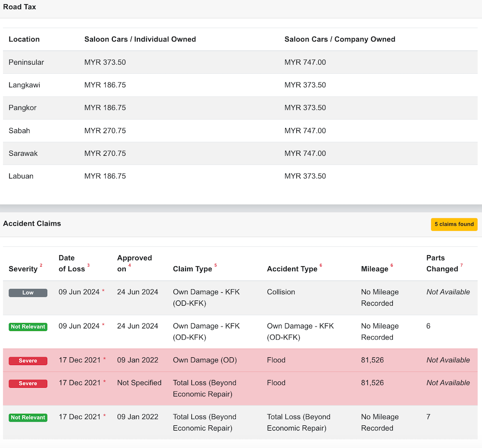Click the Peninsular individual-owned amount MYR 373.50
The height and width of the screenshot is (448, 482).
pos(105,62)
